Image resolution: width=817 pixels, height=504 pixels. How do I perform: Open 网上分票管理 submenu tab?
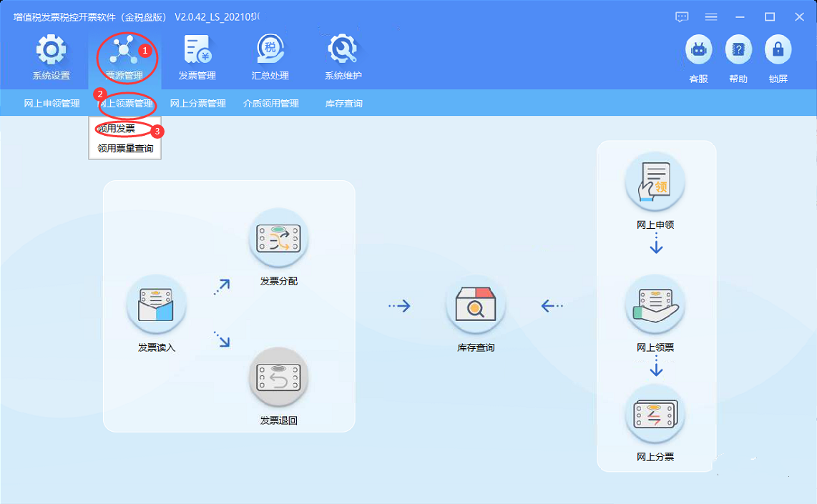198,104
